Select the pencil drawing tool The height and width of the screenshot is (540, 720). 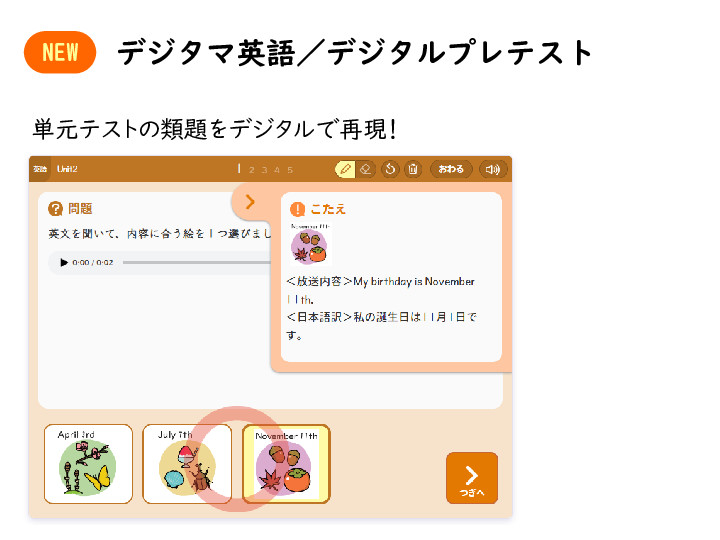click(x=345, y=169)
